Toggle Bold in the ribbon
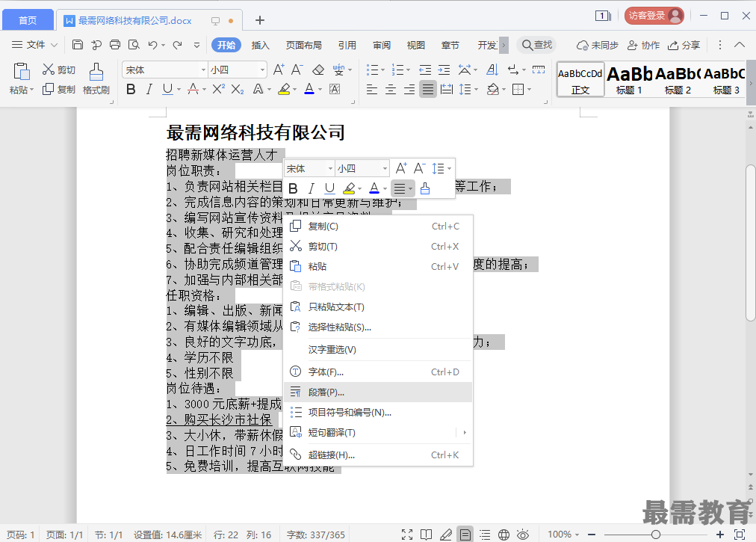The image size is (756, 542). pos(131,89)
